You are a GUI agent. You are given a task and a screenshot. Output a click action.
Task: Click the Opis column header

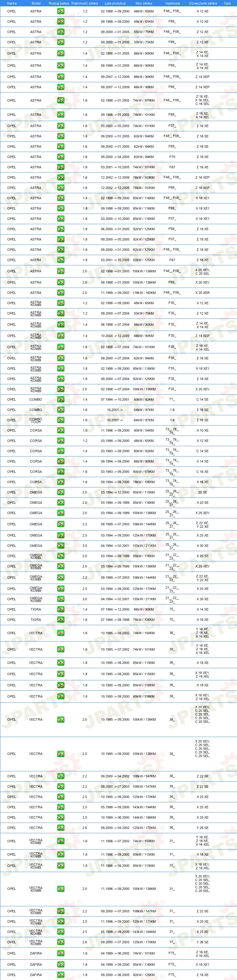227,3
